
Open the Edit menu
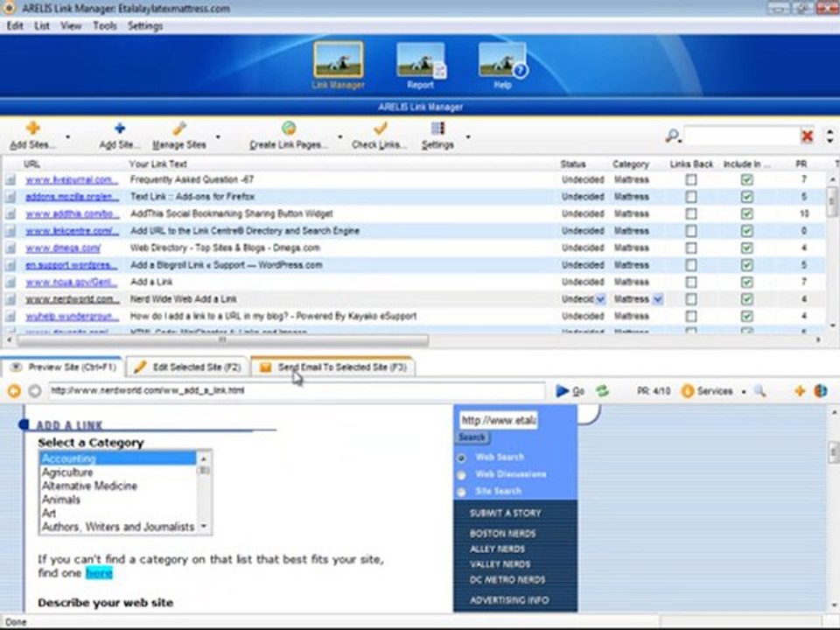pos(15,25)
